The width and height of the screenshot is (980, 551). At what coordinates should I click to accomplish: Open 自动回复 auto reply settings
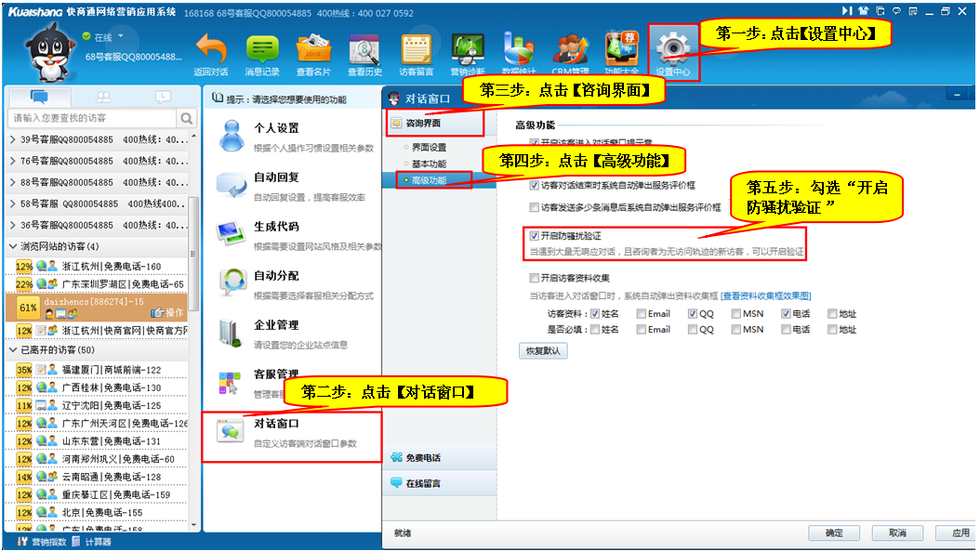[276, 177]
